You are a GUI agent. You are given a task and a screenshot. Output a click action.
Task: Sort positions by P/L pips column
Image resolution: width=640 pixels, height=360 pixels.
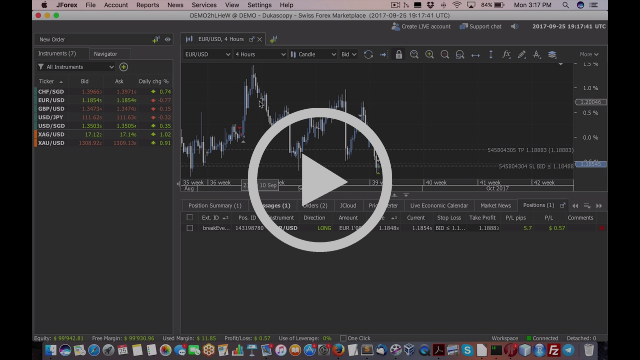(516, 218)
